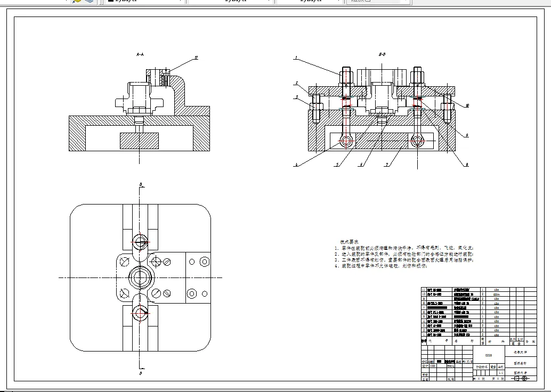Screen dimensions: 551x392
Task: Pick balloon number 5 below B-B view
Action: click(337, 165)
